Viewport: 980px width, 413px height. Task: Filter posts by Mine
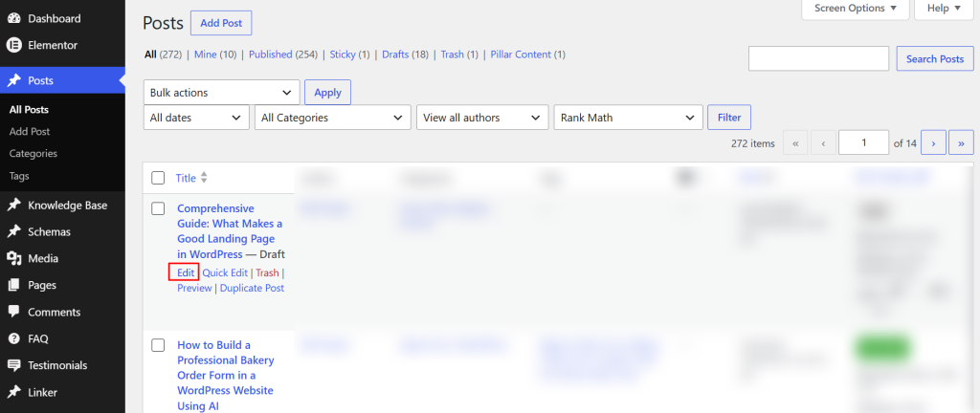206,54
